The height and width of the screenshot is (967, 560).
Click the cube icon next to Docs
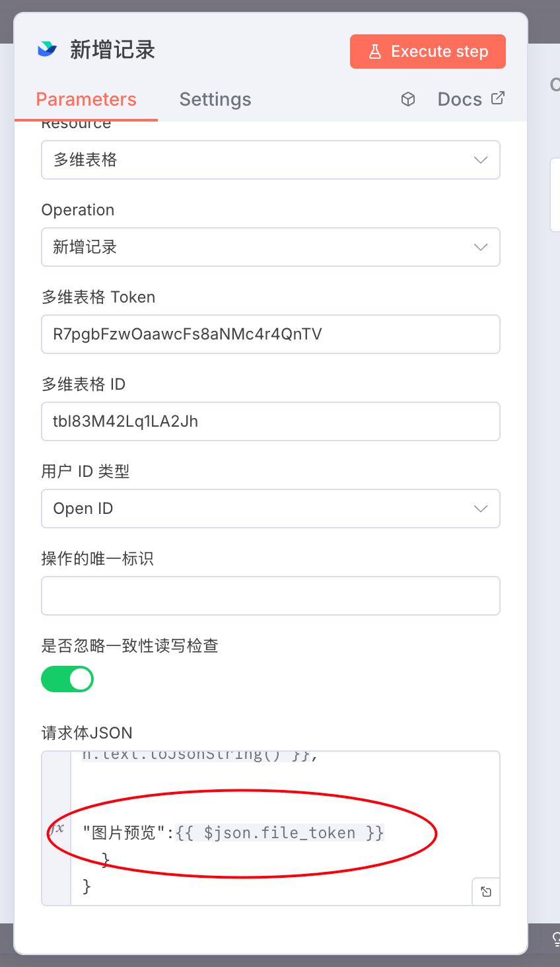point(408,98)
